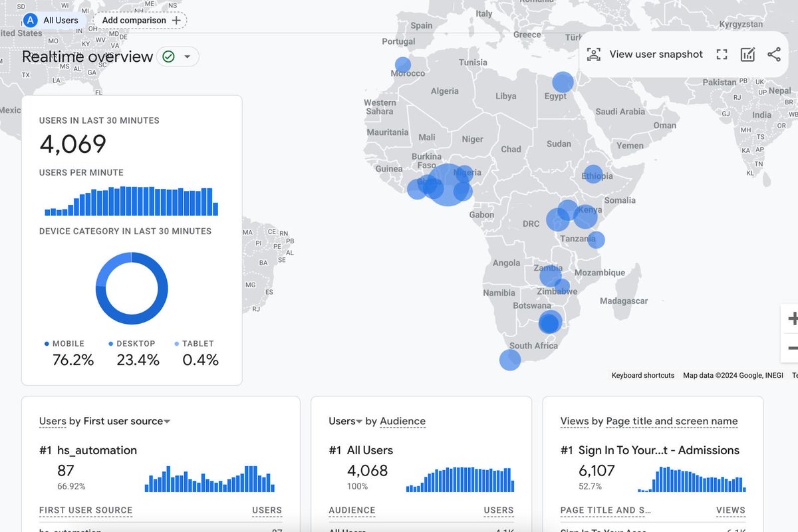Click the green status checkmark icon

coord(168,57)
